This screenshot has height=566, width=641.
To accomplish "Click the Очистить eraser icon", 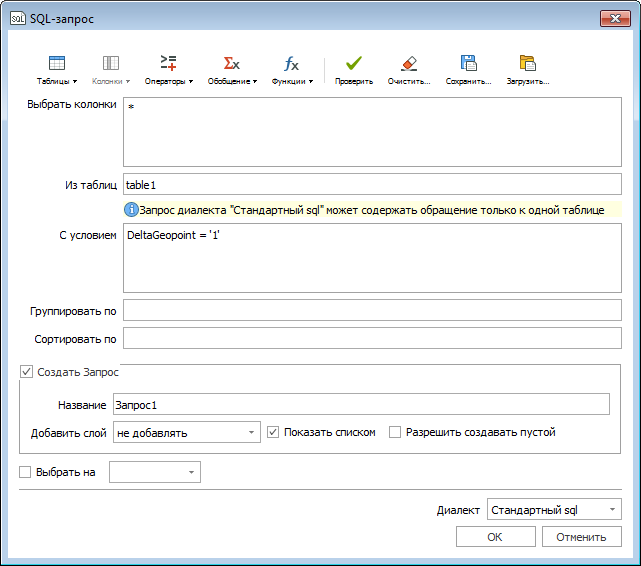I will pos(408,64).
